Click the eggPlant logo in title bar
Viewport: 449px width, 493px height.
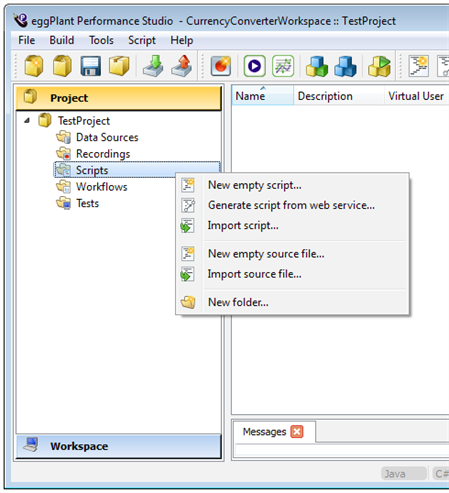21,20
